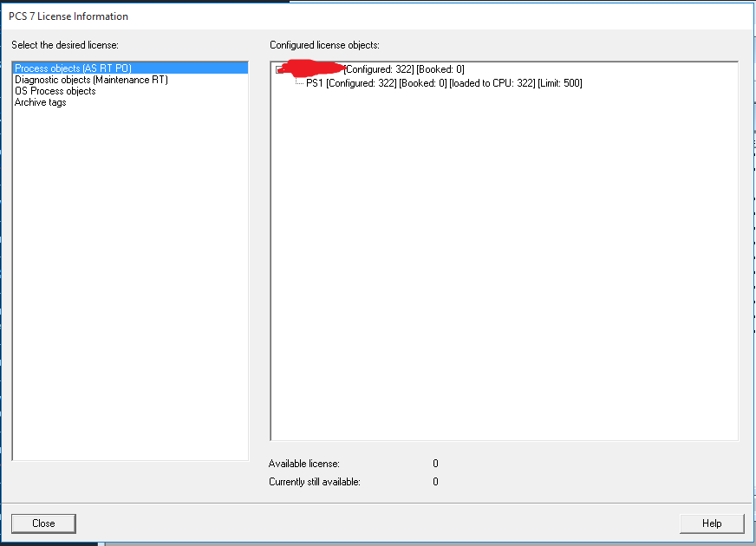Click the 'Select the desired license:' label

click(x=65, y=45)
